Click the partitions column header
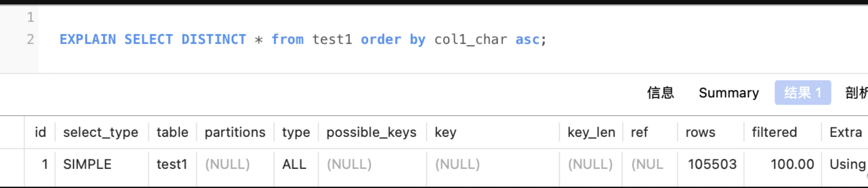 coord(235,133)
